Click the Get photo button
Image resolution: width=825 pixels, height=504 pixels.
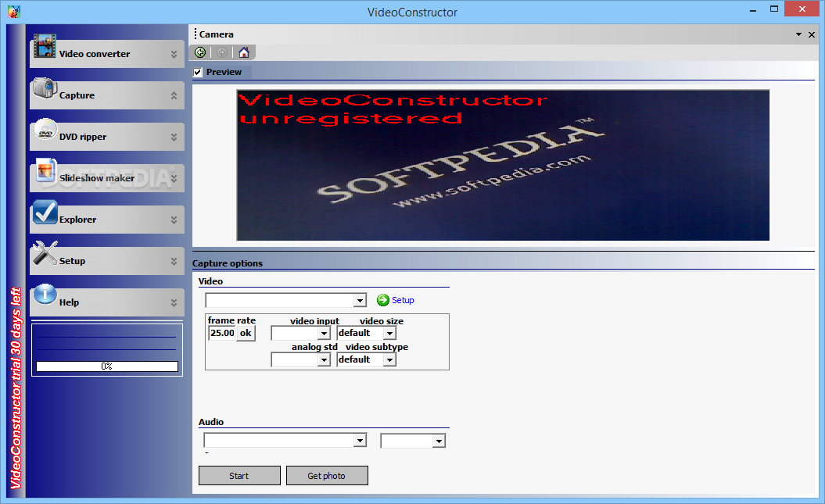pyautogui.click(x=327, y=476)
